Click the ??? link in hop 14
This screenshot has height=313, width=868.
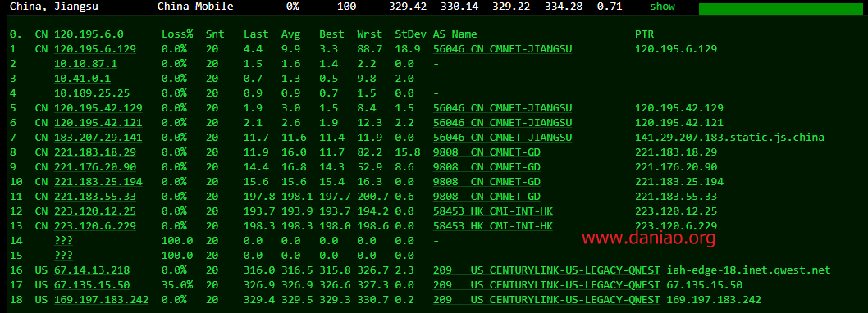point(64,241)
